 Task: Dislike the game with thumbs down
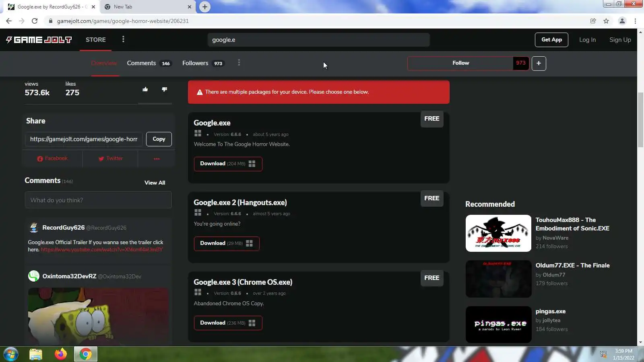coord(164,89)
